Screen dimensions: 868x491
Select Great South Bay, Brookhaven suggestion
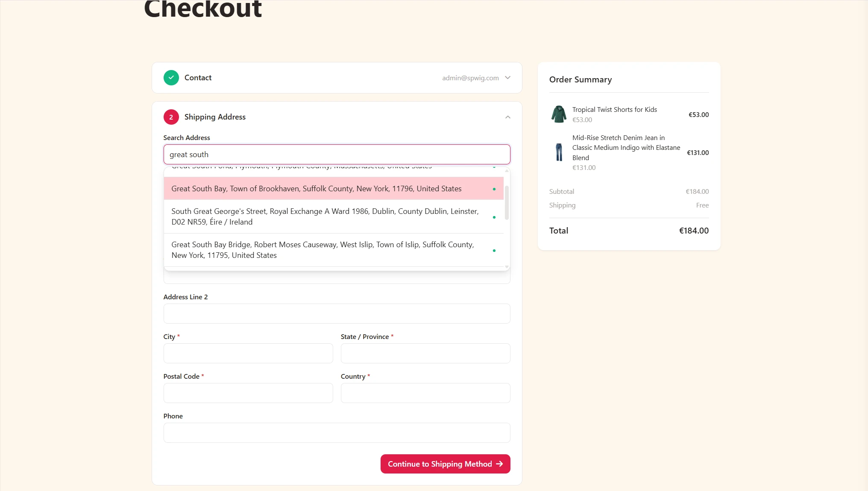(x=334, y=188)
